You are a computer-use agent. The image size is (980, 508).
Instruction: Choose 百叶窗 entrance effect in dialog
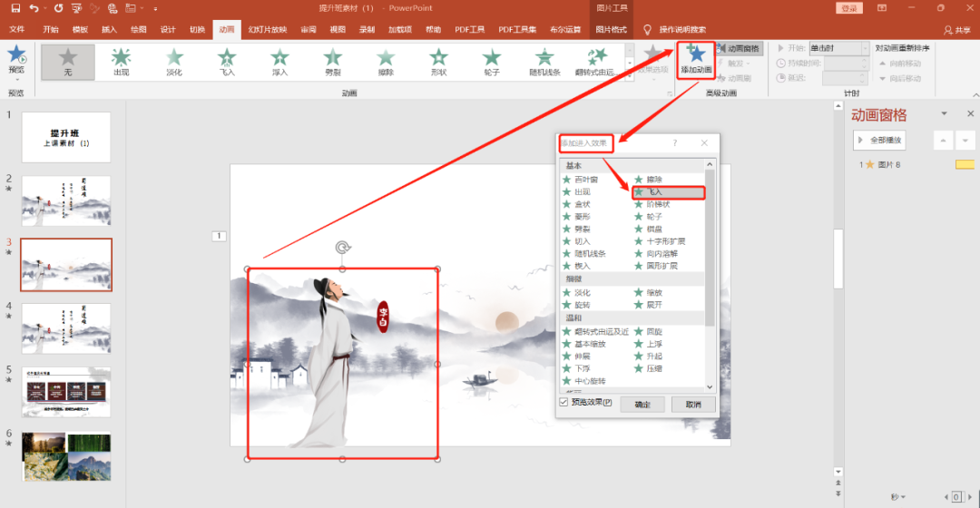point(581,180)
